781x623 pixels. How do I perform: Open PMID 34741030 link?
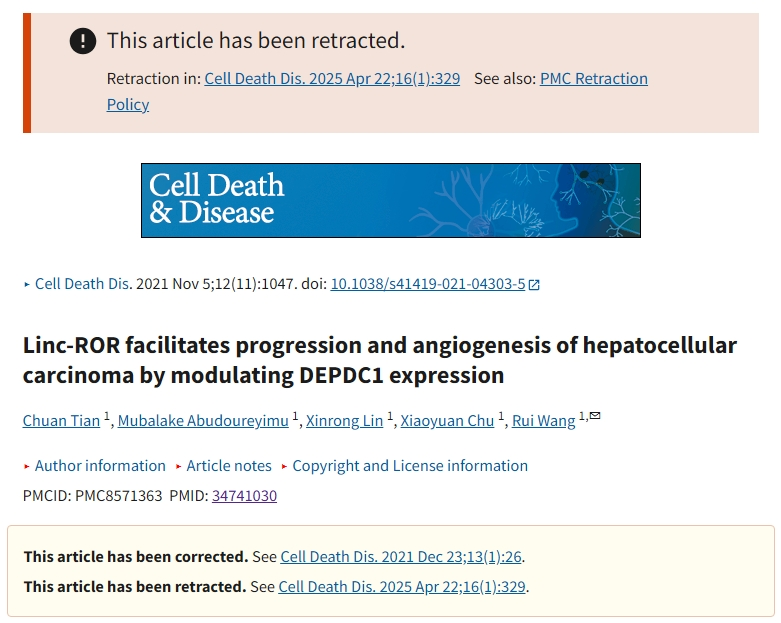(245, 496)
